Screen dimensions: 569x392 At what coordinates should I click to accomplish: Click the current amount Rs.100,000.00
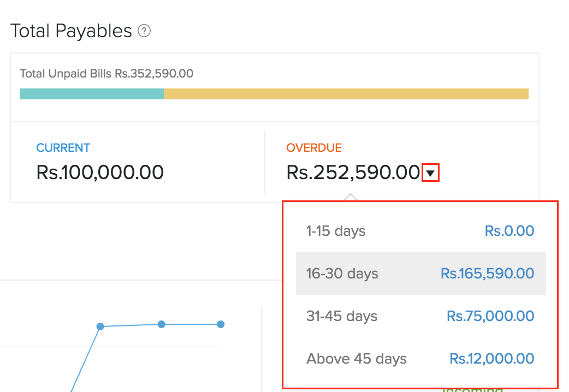pos(100,173)
